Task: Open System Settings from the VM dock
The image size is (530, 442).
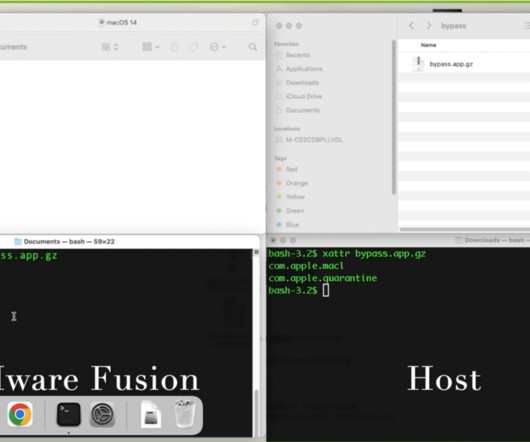Action: (102, 414)
